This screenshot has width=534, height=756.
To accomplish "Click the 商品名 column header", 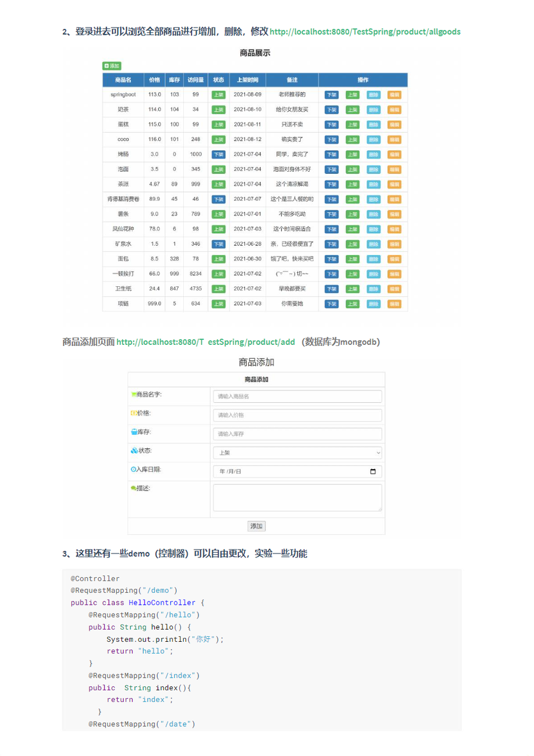I will point(123,80).
